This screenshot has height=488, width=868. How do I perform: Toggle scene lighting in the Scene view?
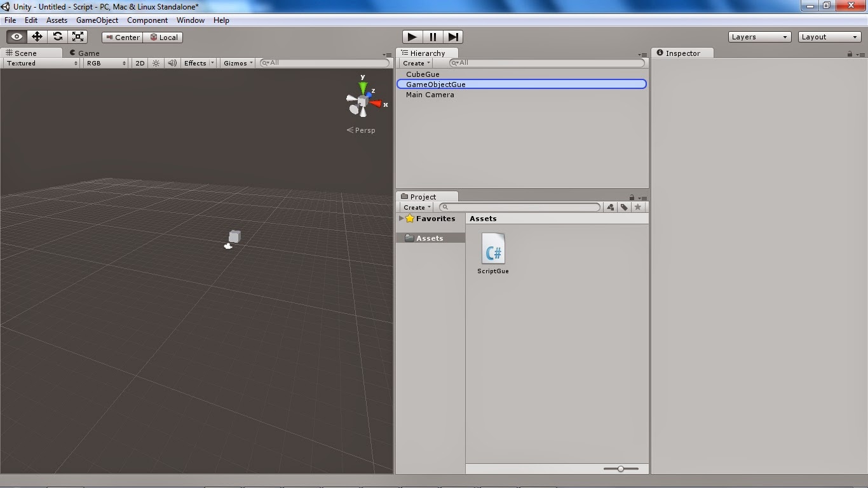click(156, 62)
